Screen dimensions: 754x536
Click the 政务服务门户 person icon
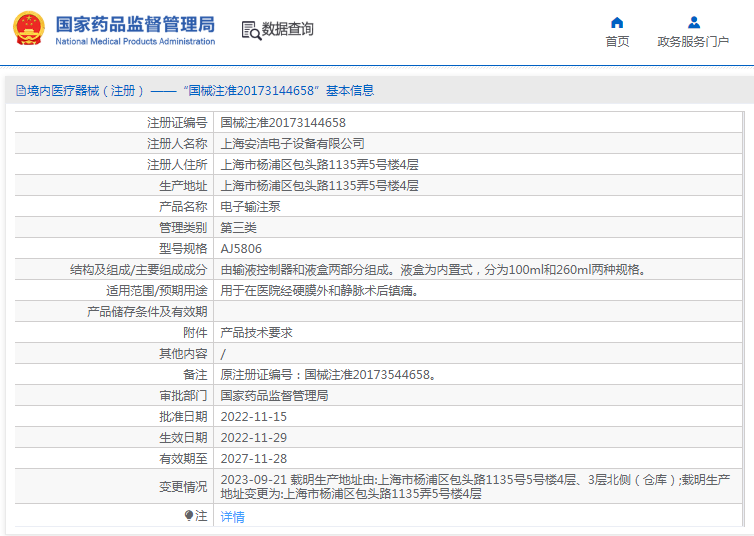tap(693, 23)
